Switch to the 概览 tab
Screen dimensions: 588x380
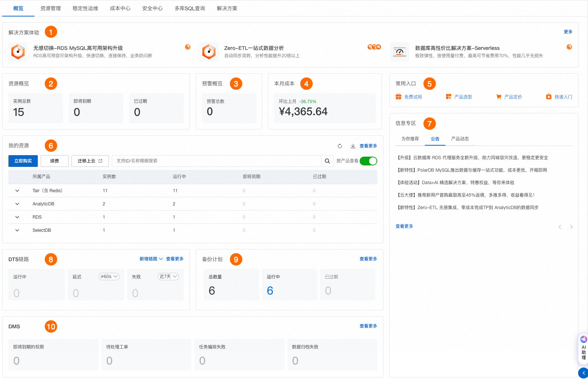pos(18,8)
